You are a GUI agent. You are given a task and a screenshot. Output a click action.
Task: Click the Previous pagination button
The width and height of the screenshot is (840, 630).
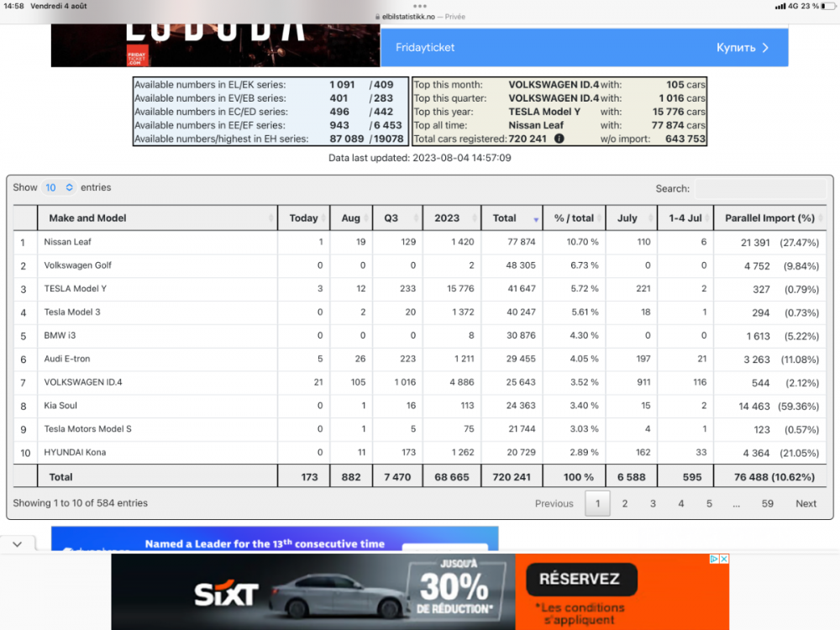coord(554,503)
